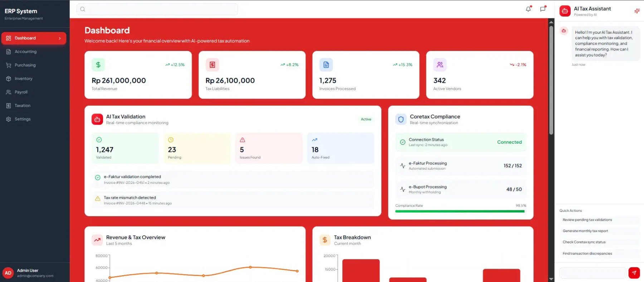This screenshot has width=644, height=282.
Task: Click the Coretax Compliance shield icon
Action: (x=401, y=119)
